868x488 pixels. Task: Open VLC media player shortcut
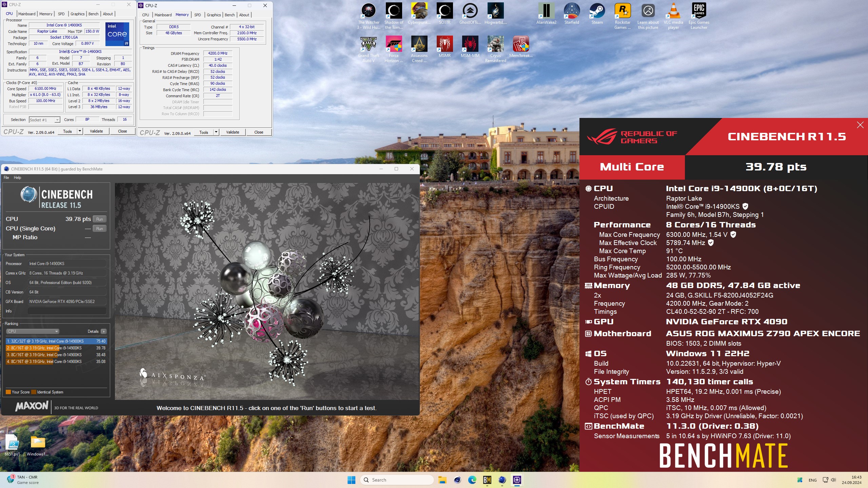tap(673, 16)
